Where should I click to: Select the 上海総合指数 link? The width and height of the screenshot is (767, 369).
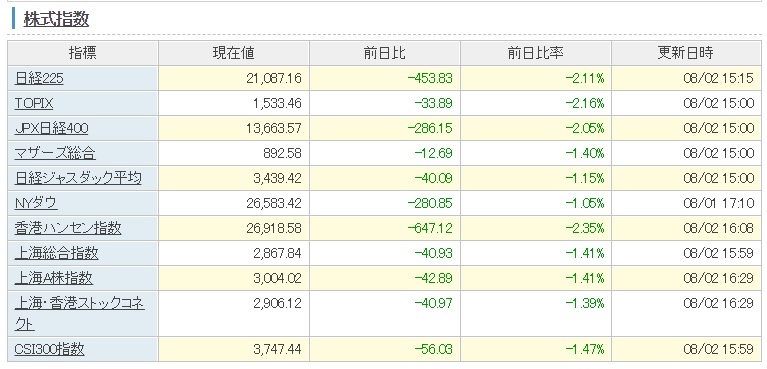[56, 253]
